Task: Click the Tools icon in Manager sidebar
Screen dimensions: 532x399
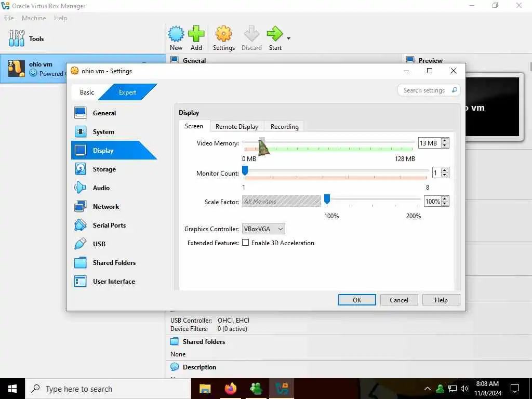Action: pos(17,38)
